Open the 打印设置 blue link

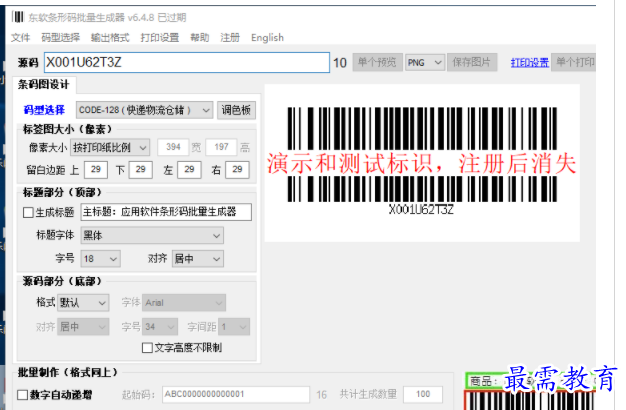click(x=529, y=63)
